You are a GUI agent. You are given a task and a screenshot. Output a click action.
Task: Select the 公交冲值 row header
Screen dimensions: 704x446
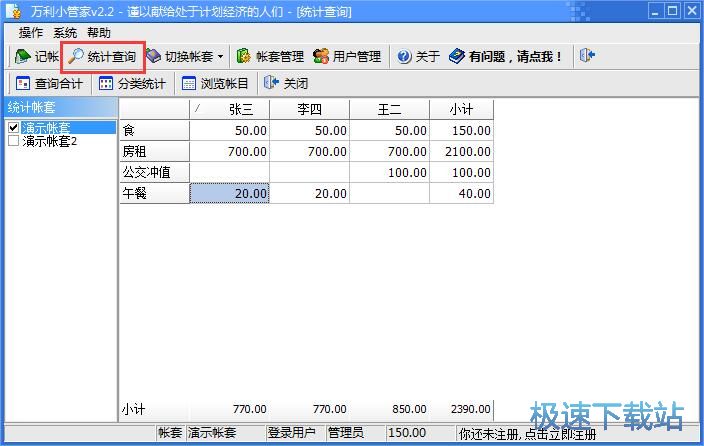(154, 172)
